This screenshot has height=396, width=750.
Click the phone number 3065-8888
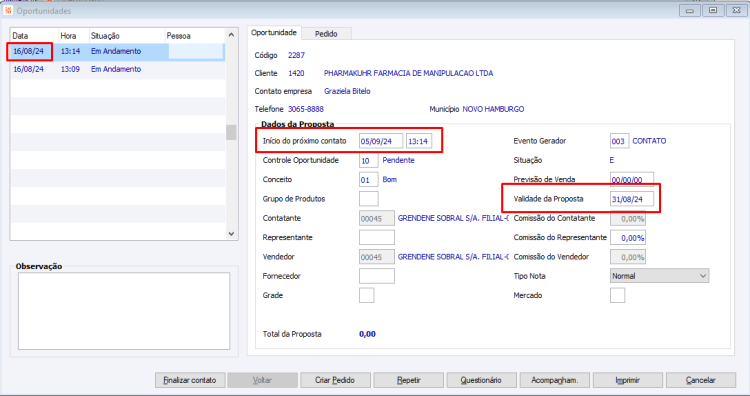tap(306, 109)
